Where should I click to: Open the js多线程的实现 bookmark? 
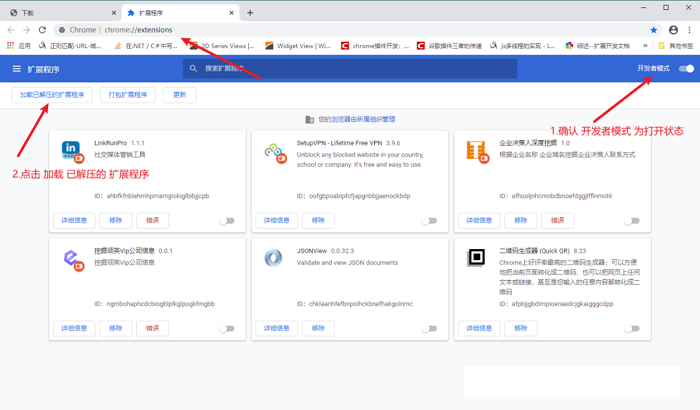[523, 46]
